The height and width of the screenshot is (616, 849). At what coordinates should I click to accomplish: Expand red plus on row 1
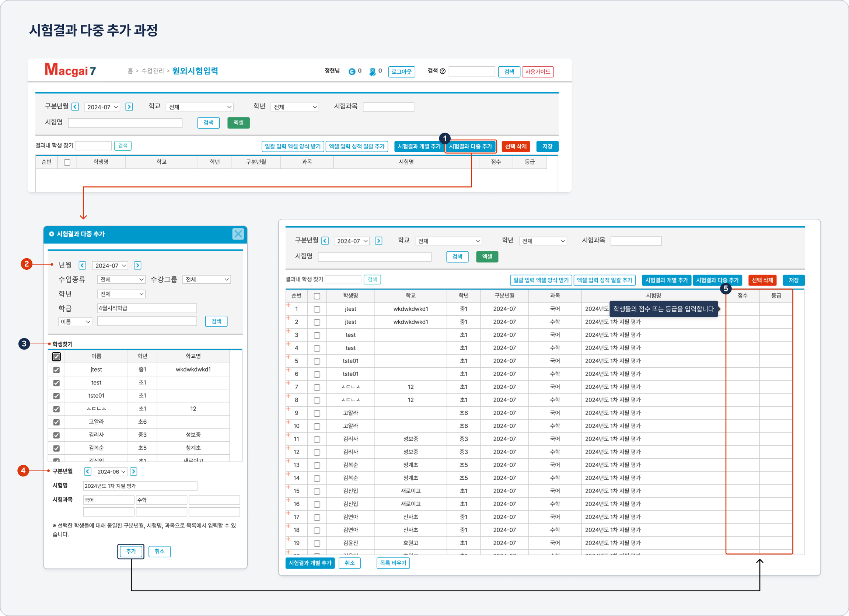[288, 305]
